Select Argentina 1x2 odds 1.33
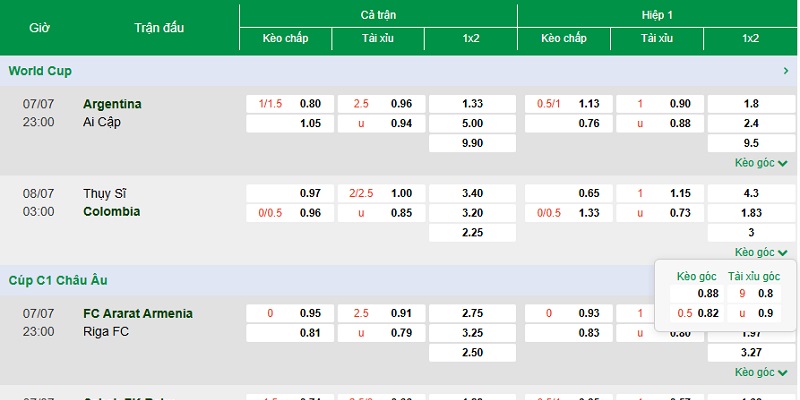 pos(472,104)
